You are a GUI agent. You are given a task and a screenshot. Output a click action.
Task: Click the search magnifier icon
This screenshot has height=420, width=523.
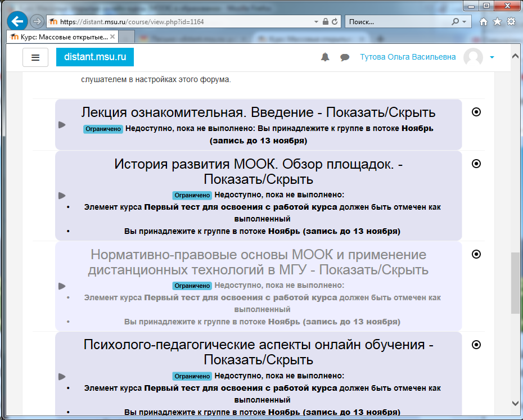coord(456,21)
